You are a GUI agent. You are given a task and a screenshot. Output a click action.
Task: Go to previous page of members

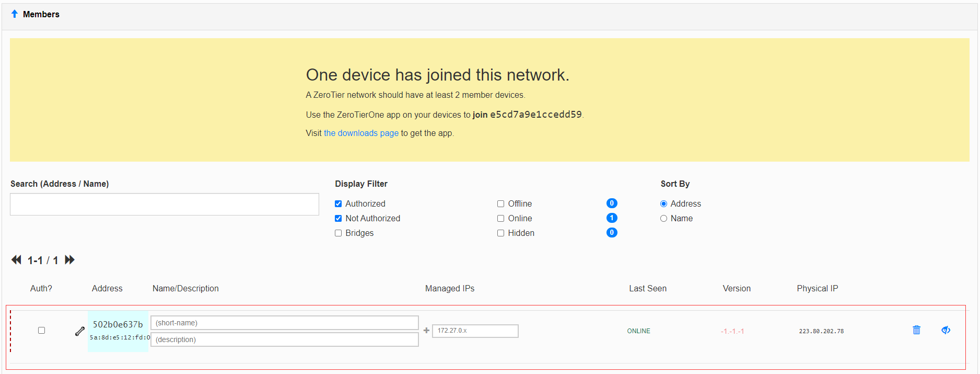pos(17,260)
